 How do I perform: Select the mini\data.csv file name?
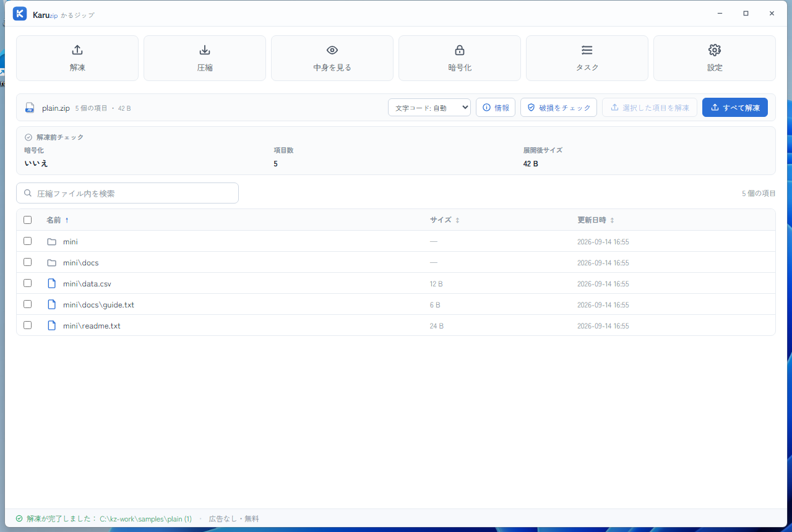(x=87, y=284)
